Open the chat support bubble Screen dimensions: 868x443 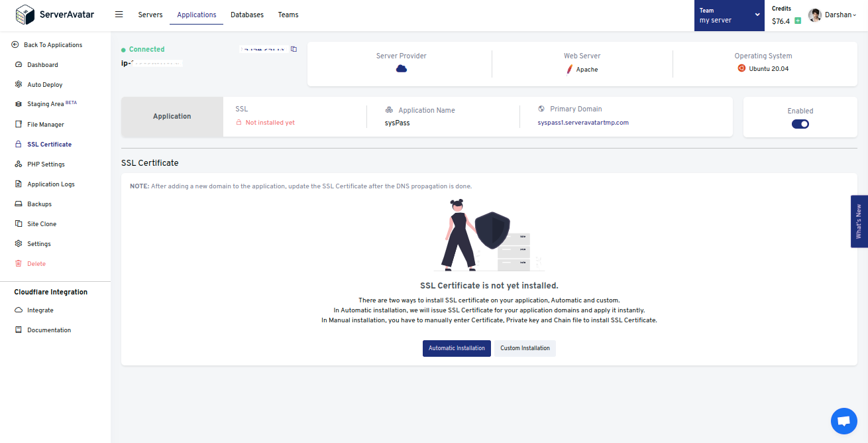point(843,420)
